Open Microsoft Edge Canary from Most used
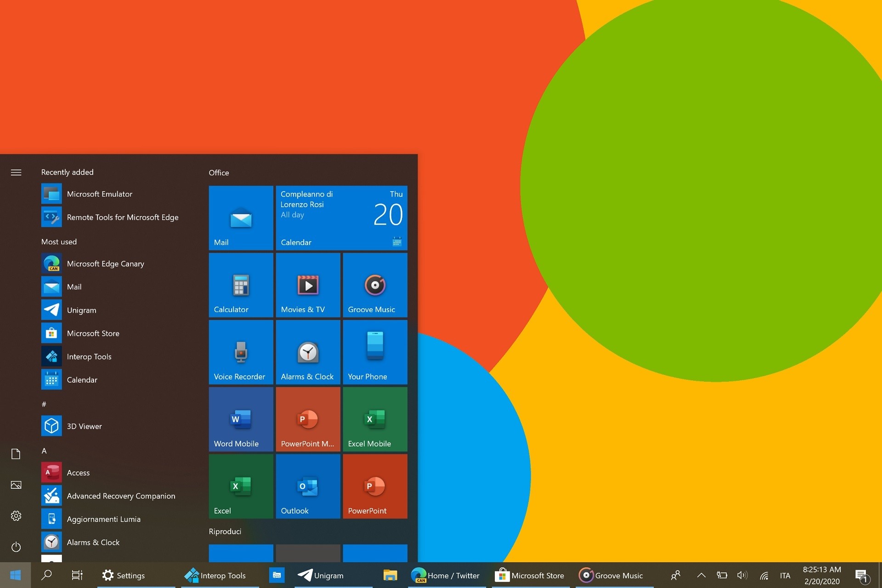 (x=105, y=263)
